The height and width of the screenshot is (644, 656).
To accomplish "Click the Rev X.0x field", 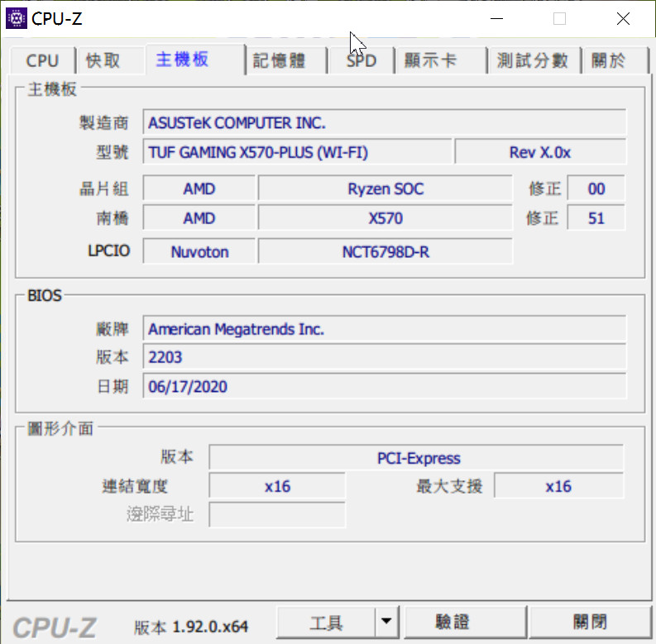I will [540, 152].
